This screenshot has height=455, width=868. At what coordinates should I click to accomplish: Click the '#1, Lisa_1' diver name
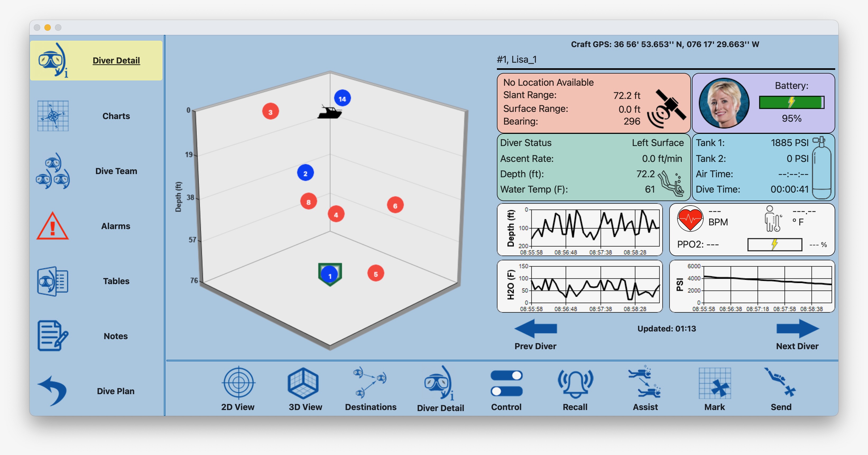coord(516,59)
